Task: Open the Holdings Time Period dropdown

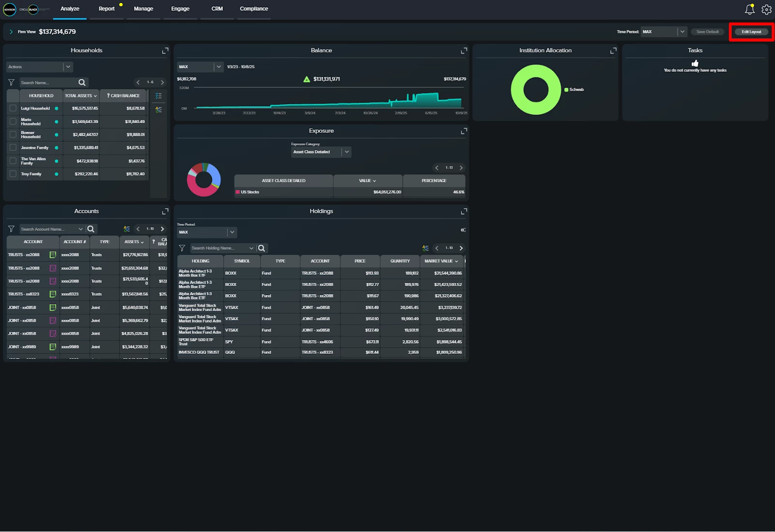Action: pos(207,232)
